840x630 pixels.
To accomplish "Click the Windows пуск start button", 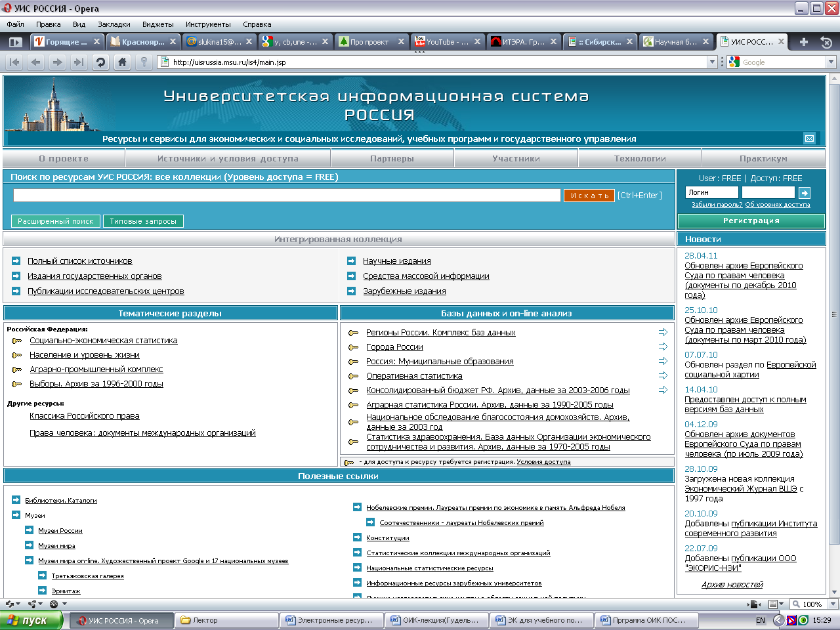I will pos(31,620).
